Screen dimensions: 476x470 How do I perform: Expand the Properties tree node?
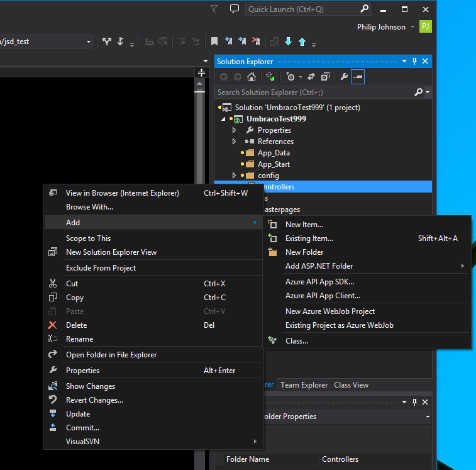click(x=235, y=130)
